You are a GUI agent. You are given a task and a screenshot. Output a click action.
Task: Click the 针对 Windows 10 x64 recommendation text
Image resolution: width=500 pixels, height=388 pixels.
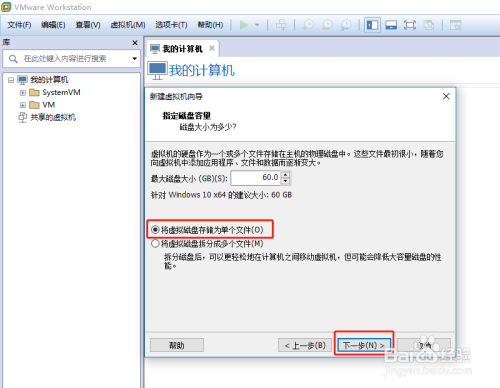(x=221, y=195)
